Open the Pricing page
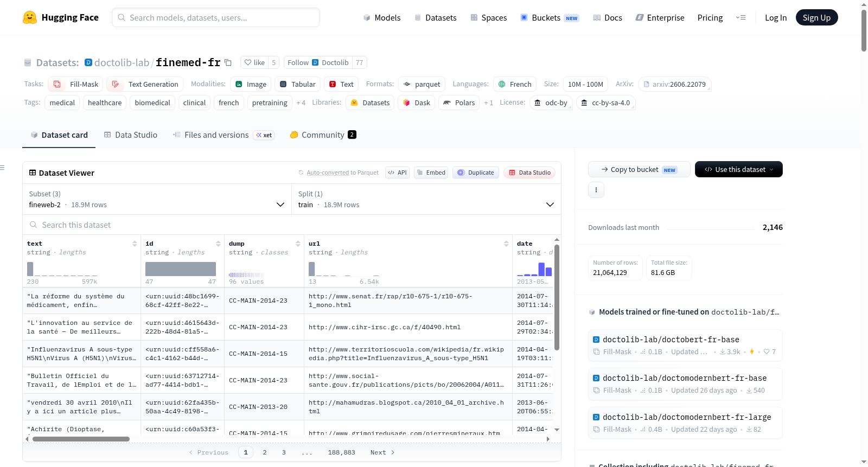Screen dimensions: 868x467 point(710,17)
